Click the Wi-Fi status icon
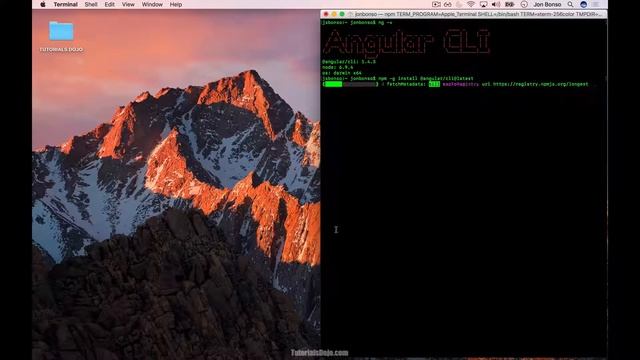The width and height of the screenshot is (640, 360). (471, 4)
